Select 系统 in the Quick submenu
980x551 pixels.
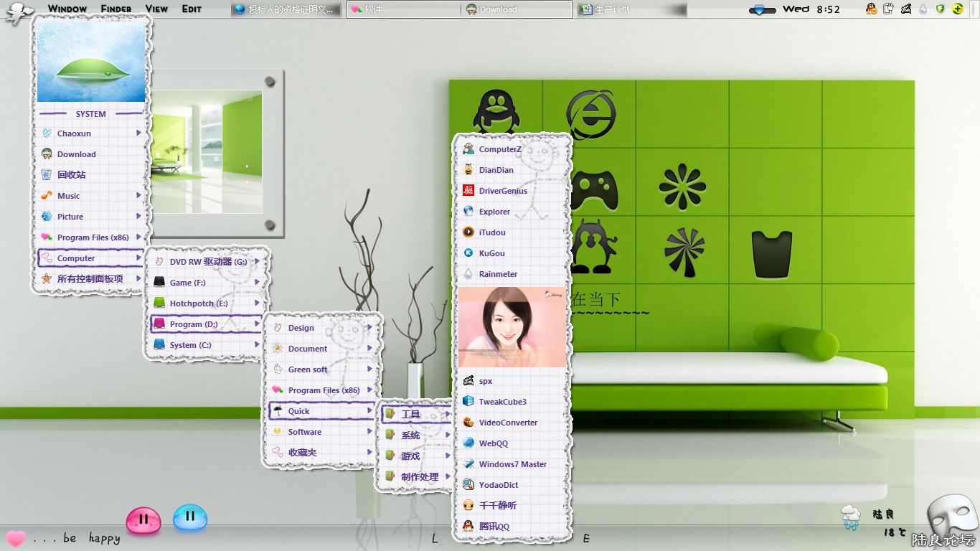[x=416, y=435]
